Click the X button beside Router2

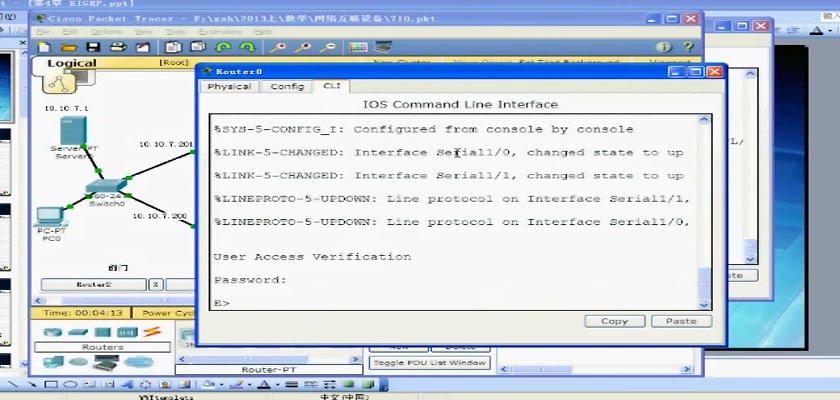[x=155, y=284]
